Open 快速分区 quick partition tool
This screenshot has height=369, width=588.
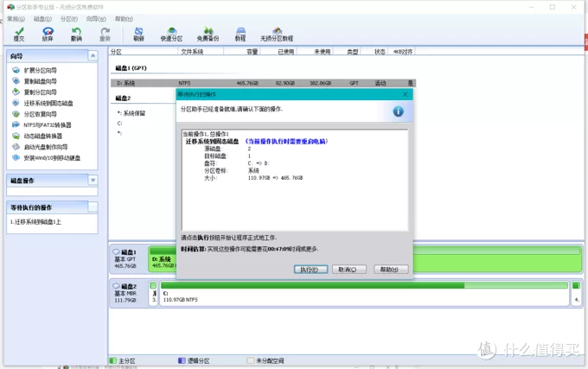pos(171,32)
